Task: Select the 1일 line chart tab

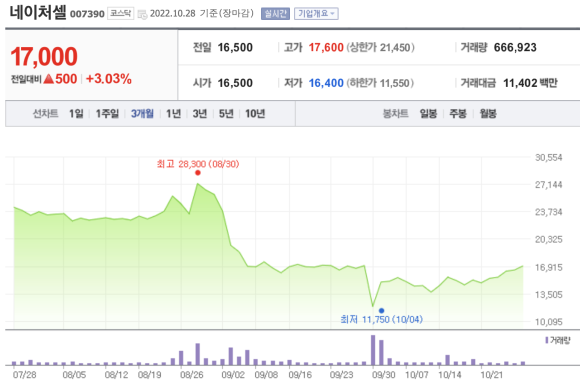Action: tap(76, 114)
